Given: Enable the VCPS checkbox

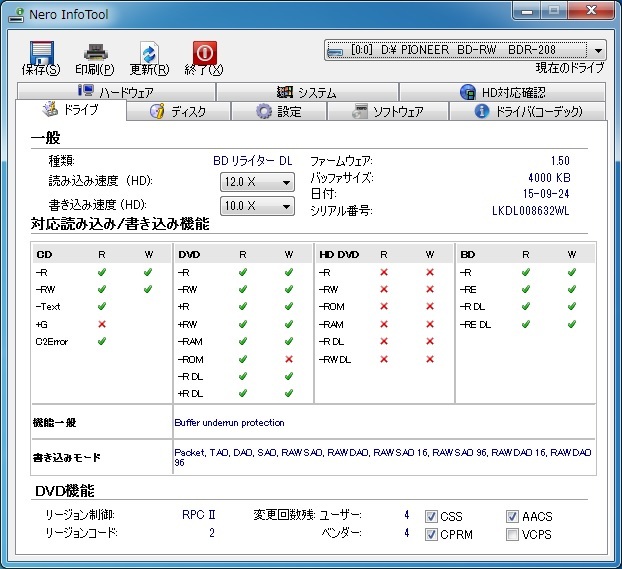Looking at the screenshot, I should [513, 534].
